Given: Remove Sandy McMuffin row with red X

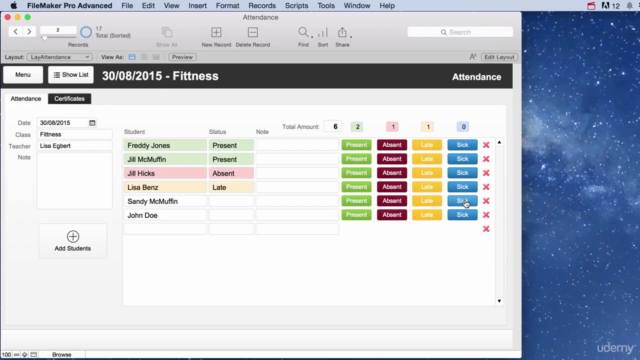Looking at the screenshot, I should pos(486,201).
